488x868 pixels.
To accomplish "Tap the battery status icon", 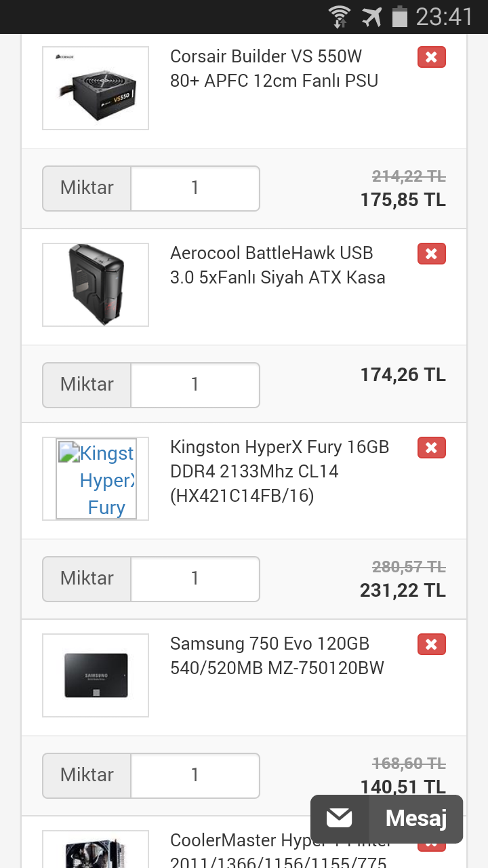I will [400, 16].
